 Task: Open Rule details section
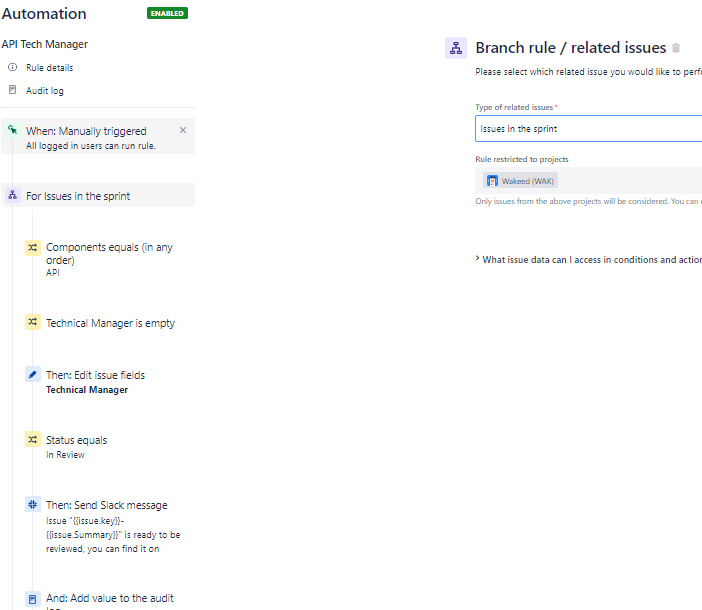point(49,68)
